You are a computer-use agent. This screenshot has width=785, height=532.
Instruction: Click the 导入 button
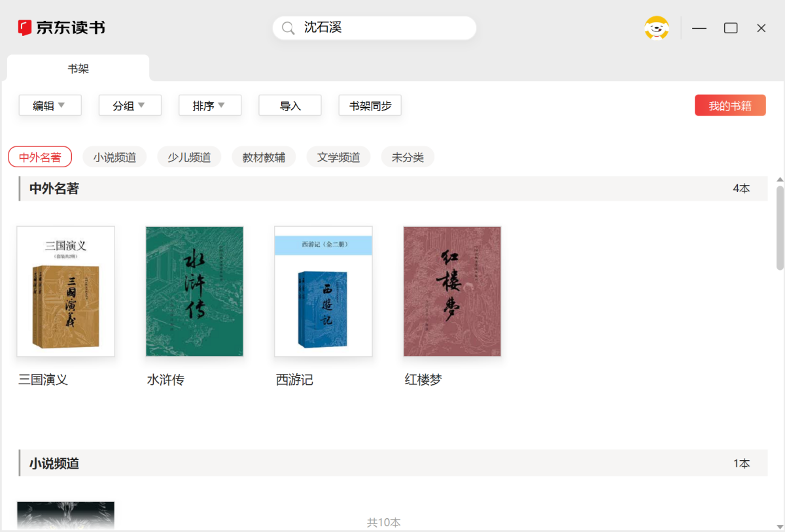[290, 105]
